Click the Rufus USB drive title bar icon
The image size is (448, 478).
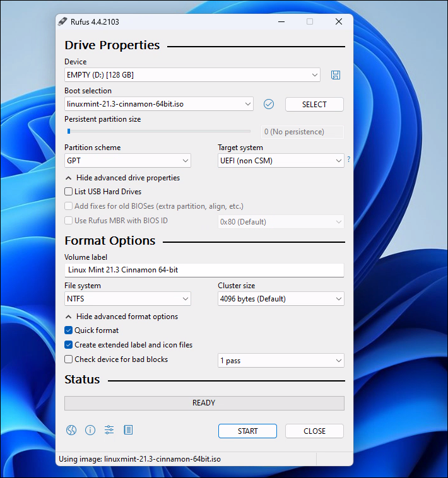62,21
